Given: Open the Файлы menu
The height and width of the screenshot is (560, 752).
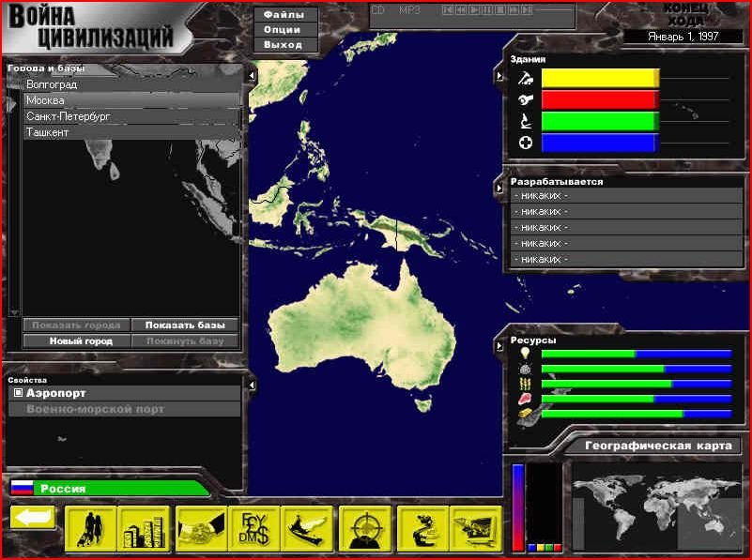Looking at the screenshot, I should pos(283,15).
